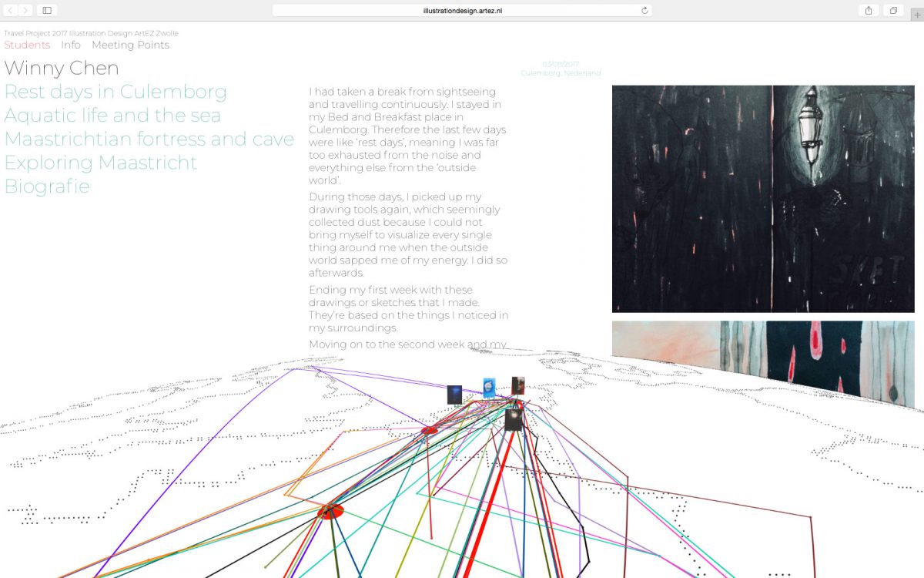Open the 'Aquatic life and the sea' post
Screen dimensions: 924x578
112,116
